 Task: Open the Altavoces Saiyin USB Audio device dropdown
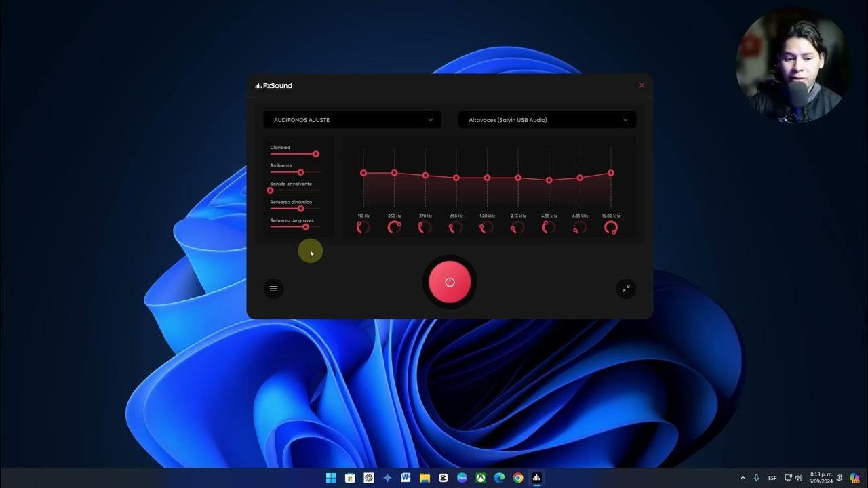coord(547,120)
